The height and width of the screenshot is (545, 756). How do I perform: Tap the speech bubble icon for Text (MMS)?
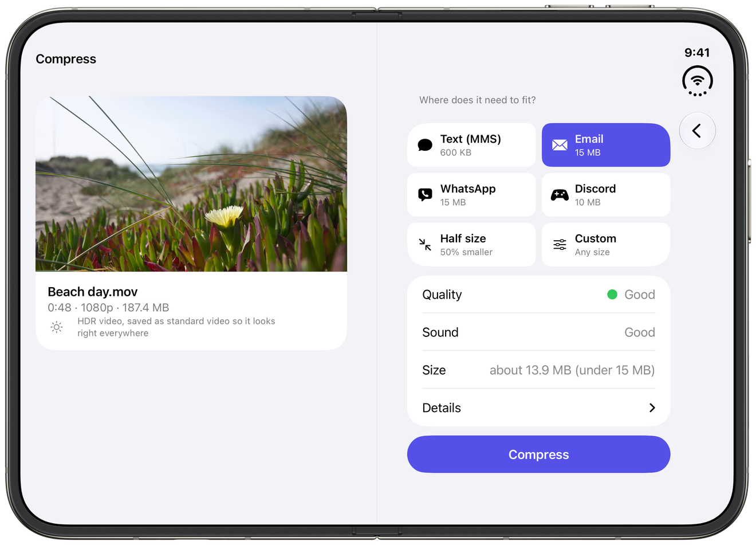pyautogui.click(x=425, y=145)
